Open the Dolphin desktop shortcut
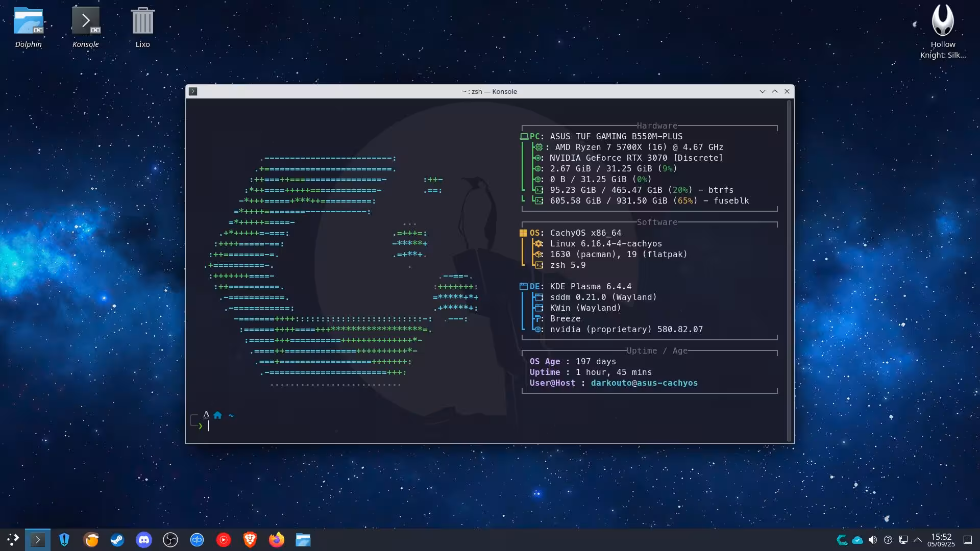Screen dimensions: 980x551 click(x=29, y=28)
